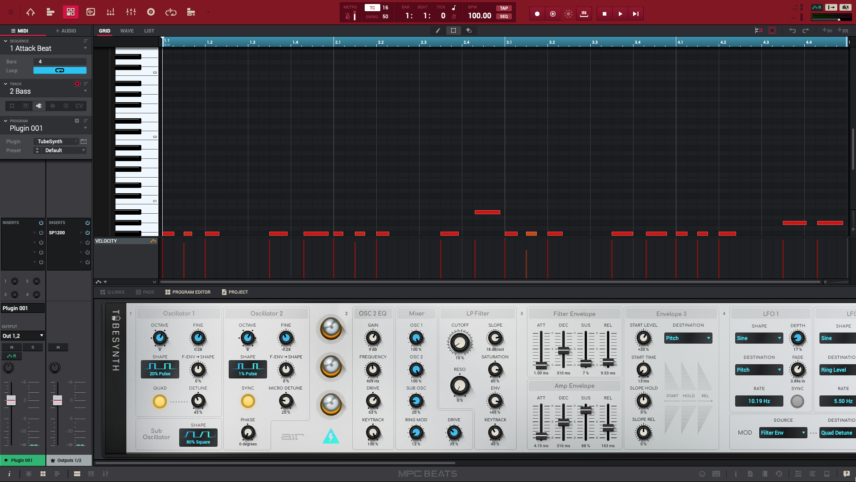Click the TAP tempo button

(503, 8)
